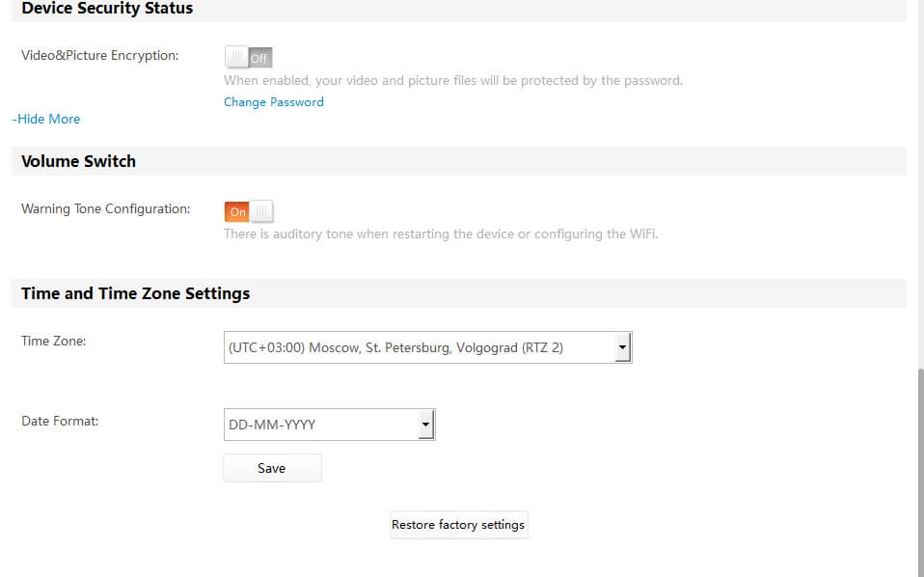This screenshot has height=577, width=924.
Task: Turn off the Warning Tone Configuration switch
Action: click(249, 211)
